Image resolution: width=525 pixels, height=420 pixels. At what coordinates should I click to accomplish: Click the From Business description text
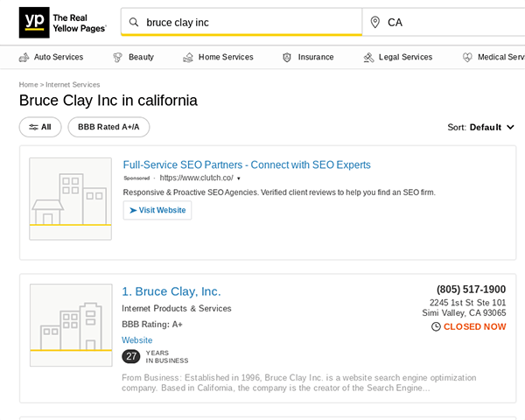click(298, 383)
